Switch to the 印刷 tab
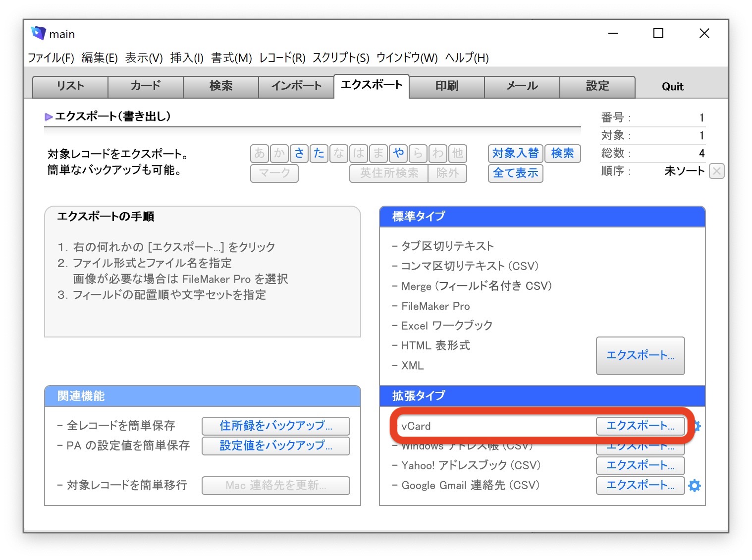 coord(447,86)
